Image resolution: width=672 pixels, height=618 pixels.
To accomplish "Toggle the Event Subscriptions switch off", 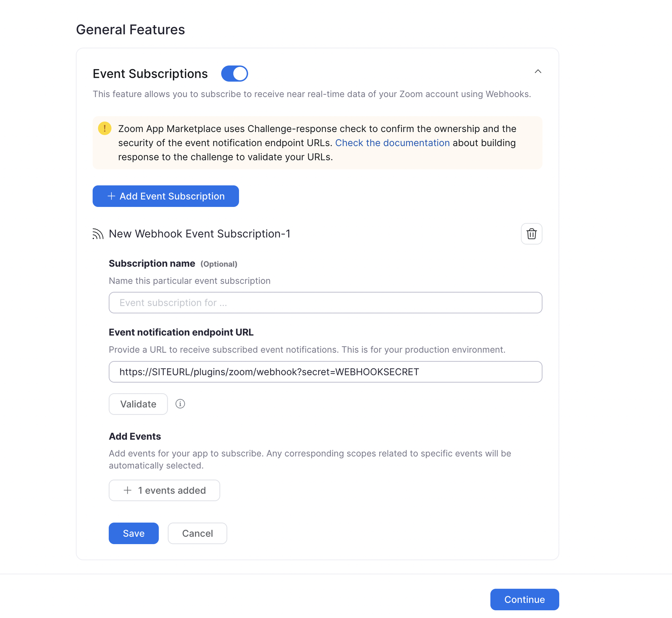I will coord(234,74).
